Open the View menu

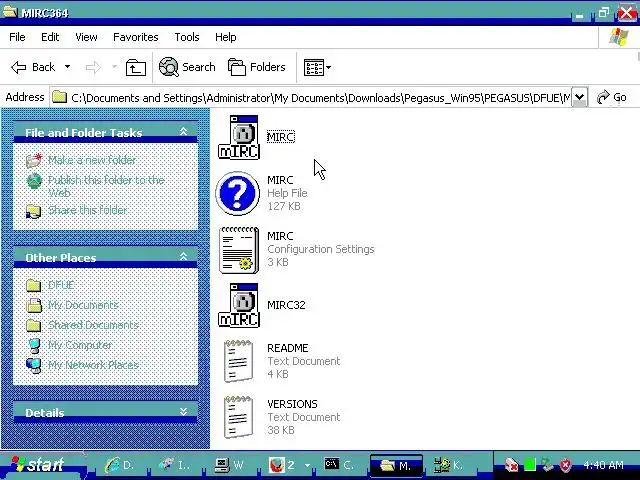(x=86, y=37)
